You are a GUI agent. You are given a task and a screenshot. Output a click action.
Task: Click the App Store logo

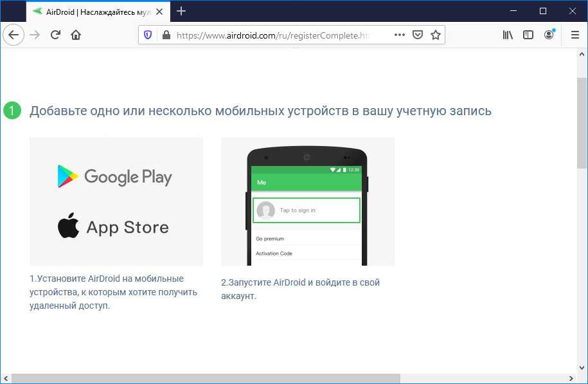pos(114,227)
